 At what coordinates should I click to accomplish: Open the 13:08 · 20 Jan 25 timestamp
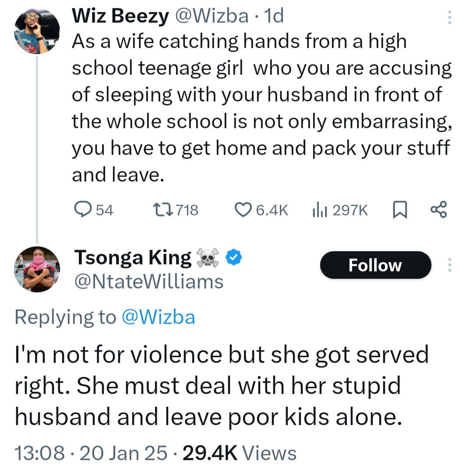(x=91, y=453)
